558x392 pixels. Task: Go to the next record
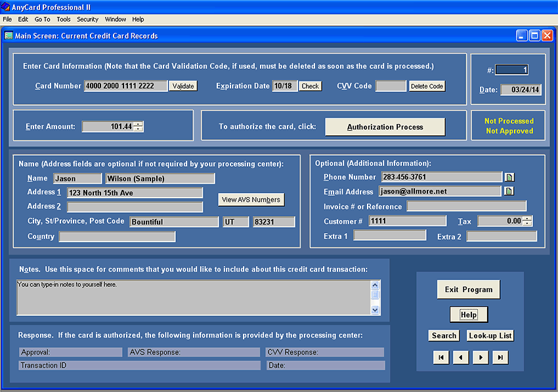(x=479, y=357)
